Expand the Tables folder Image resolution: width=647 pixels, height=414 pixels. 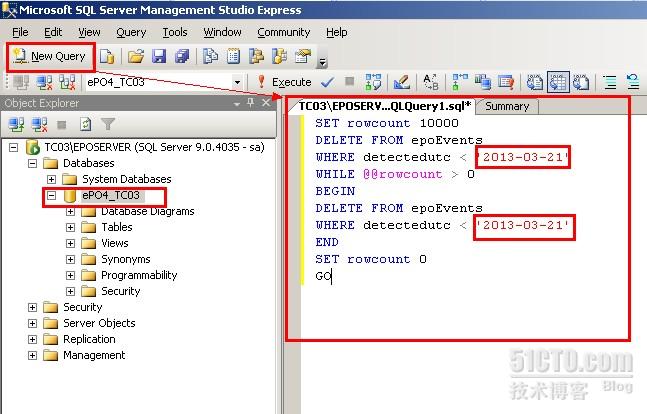click(71, 227)
